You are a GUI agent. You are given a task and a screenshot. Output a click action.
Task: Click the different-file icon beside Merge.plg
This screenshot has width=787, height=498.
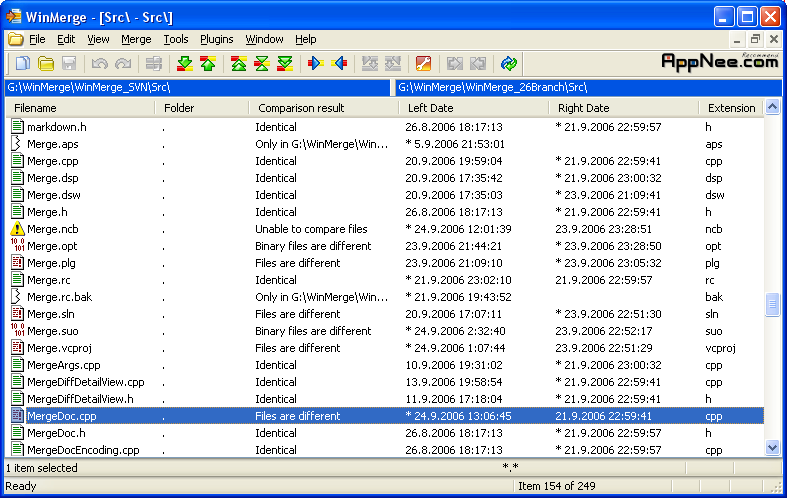[x=17, y=263]
